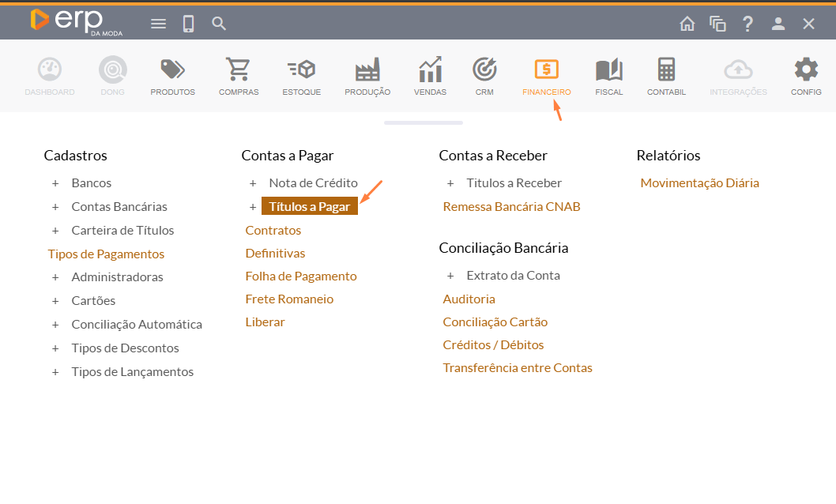This screenshot has width=836, height=504.
Task: Open the Vendas chart module
Action: click(x=430, y=71)
